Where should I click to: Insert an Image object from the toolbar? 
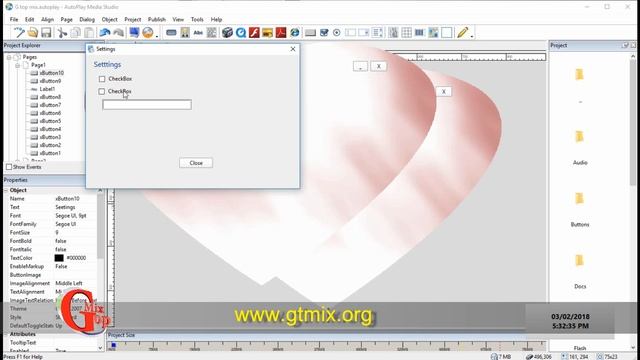pyautogui.click(x=185, y=33)
